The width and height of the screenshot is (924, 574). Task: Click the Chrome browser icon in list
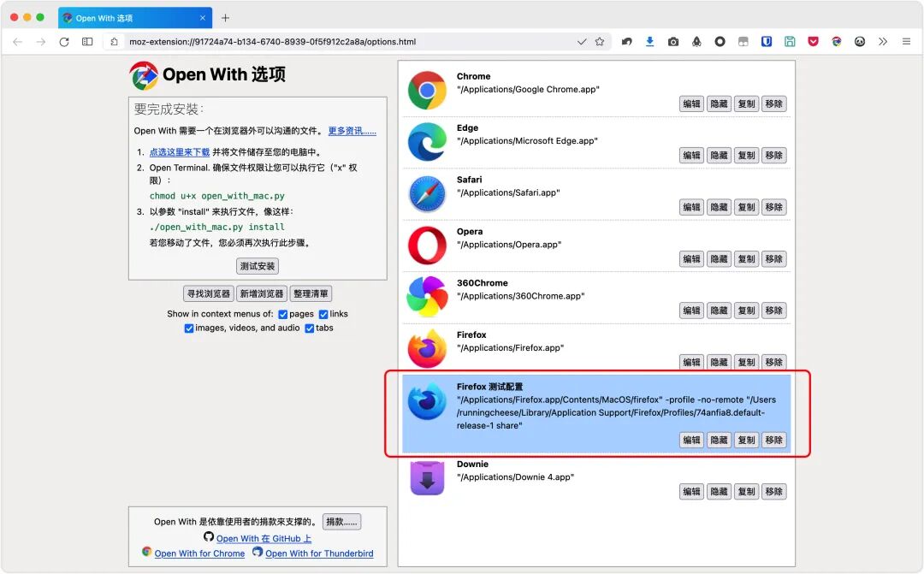[427, 90]
